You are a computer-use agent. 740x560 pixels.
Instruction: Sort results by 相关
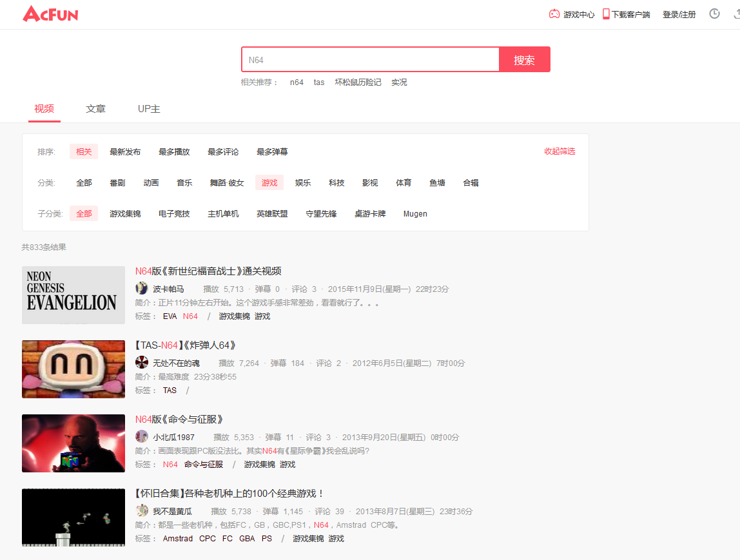click(x=84, y=152)
